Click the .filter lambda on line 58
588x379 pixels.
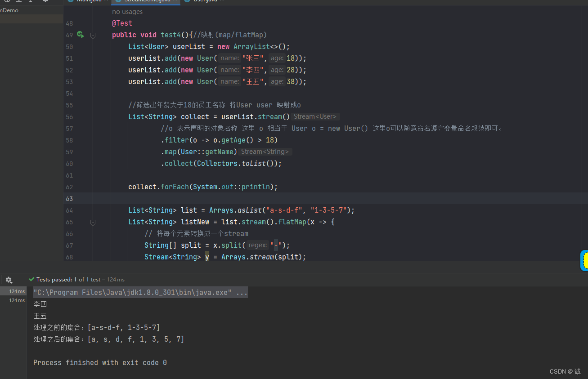click(x=220, y=140)
